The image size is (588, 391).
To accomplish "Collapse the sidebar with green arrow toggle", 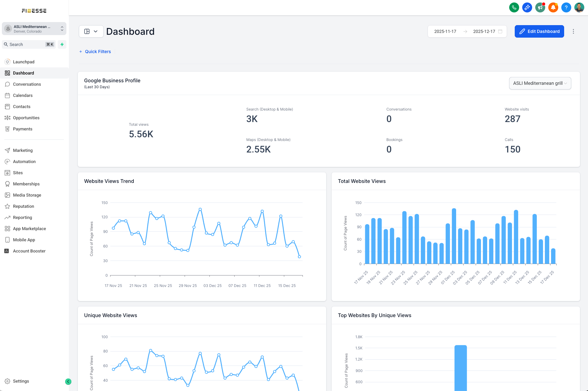I will [x=68, y=382].
